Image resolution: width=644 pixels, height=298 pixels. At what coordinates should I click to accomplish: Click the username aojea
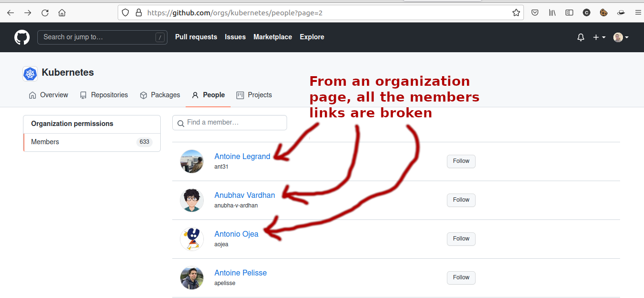[222, 244]
